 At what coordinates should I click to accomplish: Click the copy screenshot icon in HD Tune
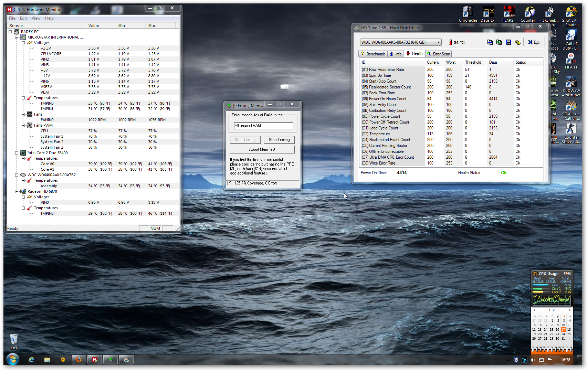[x=499, y=42]
